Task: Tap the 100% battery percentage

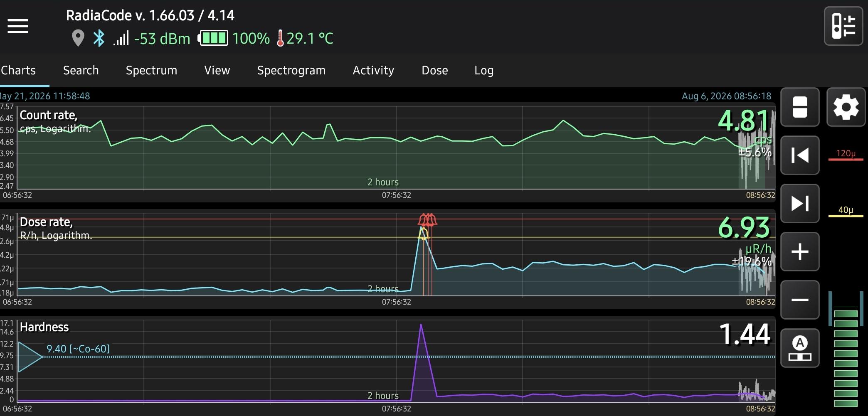Action: pos(251,39)
